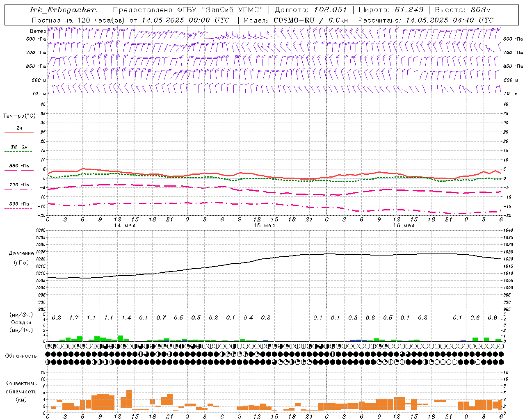Click the 12 tick on the left convective cloud axis

tap(43, 372)
